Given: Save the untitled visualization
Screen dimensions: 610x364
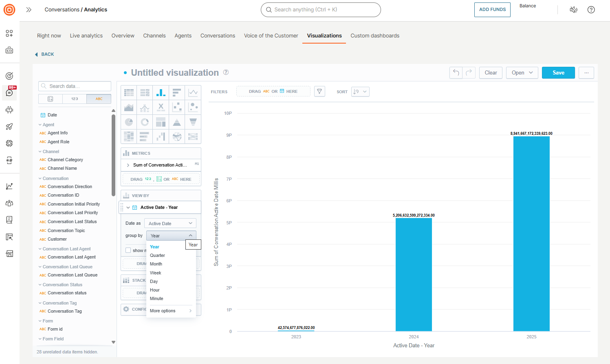Looking at the screenshot, I should point(558,72).
